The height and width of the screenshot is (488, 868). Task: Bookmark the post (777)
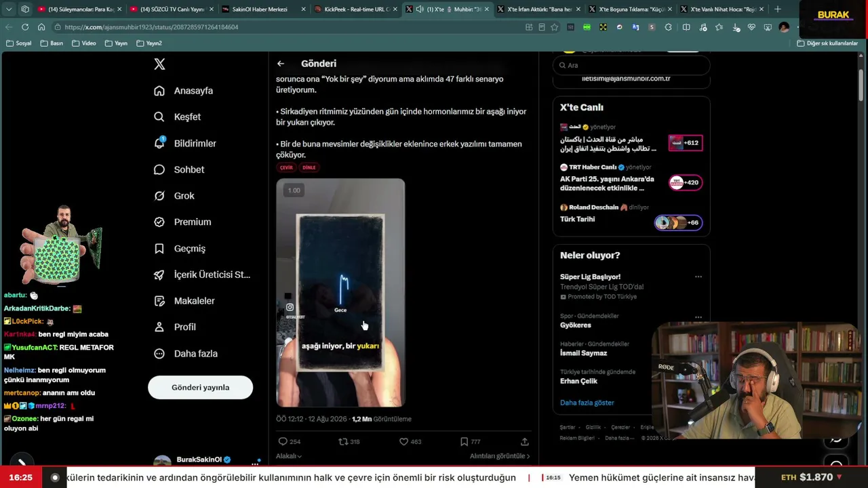pos(464,441)
